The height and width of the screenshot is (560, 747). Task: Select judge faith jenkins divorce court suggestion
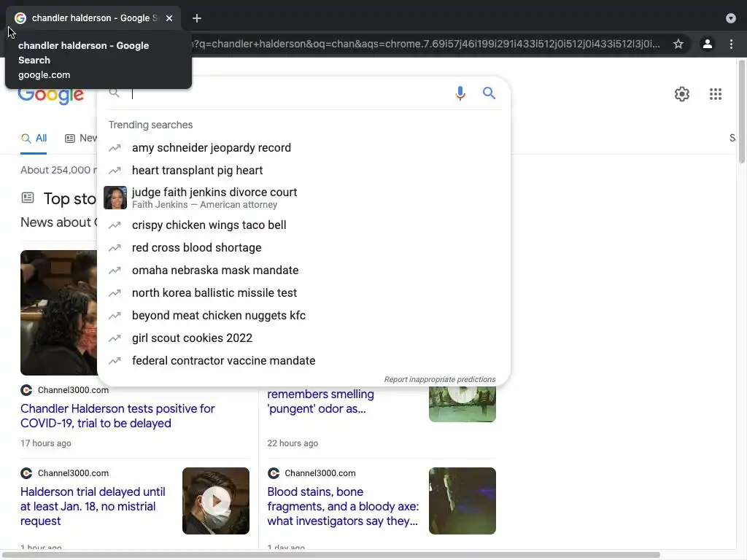click(303, 198)
